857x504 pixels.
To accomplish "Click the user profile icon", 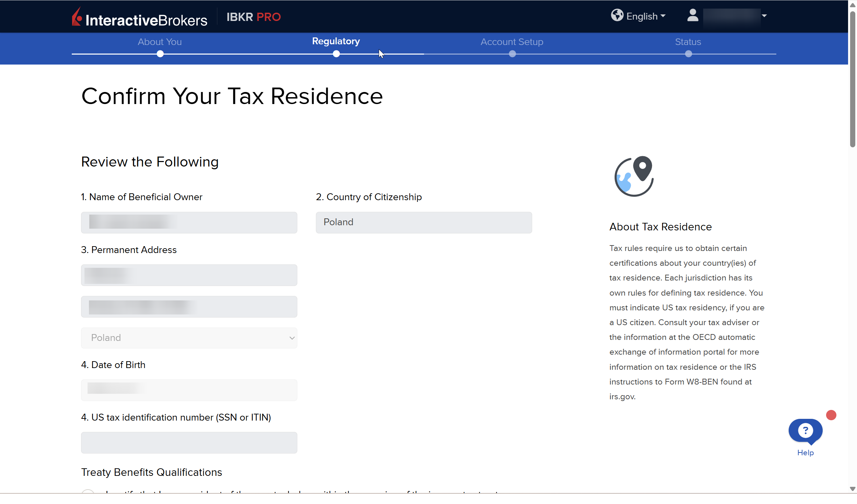I will tap(693, 15).
